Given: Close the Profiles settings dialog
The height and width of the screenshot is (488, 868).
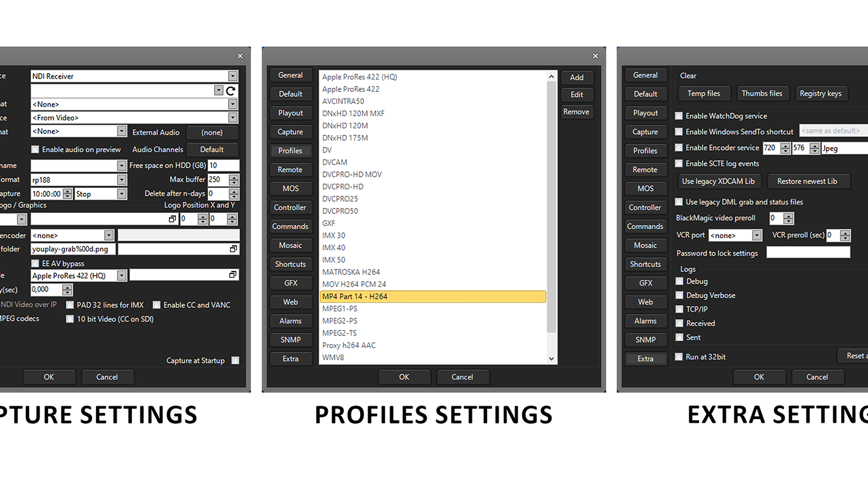Looking at the screenshot, I should pos(595,56).
